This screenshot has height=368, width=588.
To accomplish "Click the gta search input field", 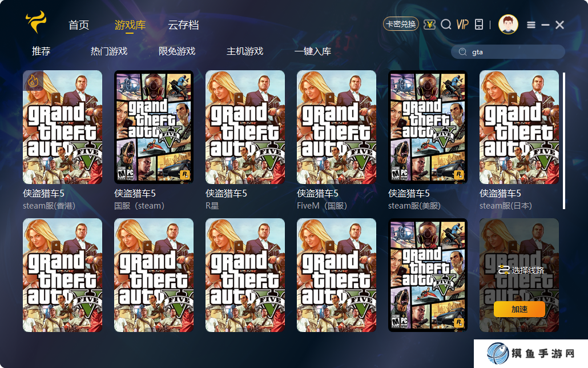I will (508, 52).
